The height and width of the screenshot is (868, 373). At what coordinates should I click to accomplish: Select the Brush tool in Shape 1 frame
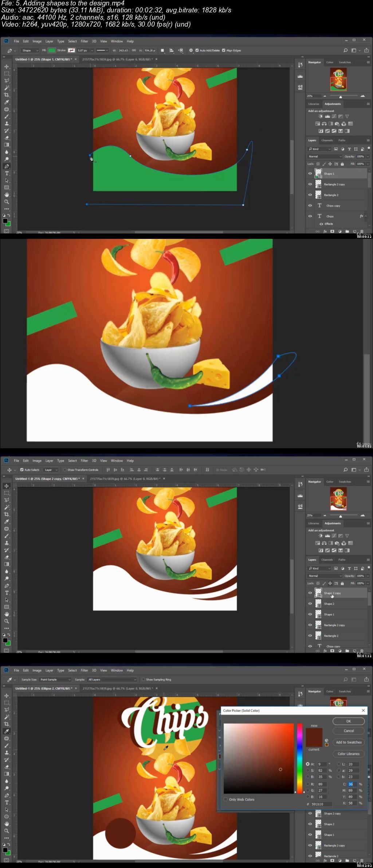click(7, 116)
